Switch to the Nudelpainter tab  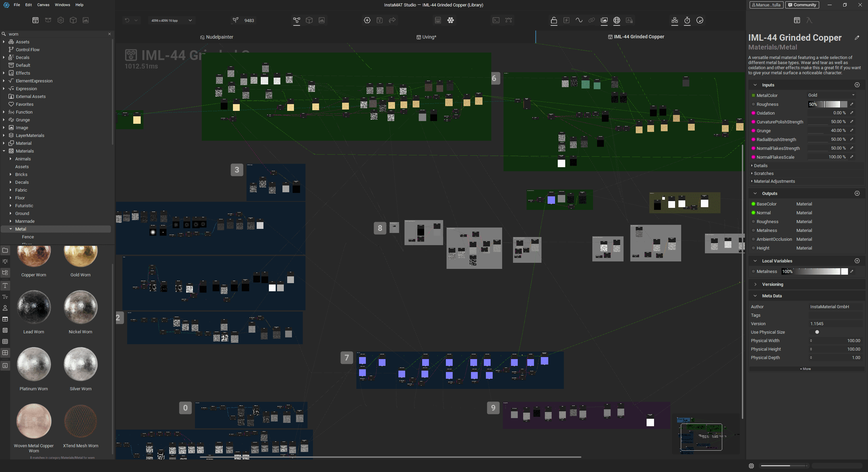(x=217, y=37)
